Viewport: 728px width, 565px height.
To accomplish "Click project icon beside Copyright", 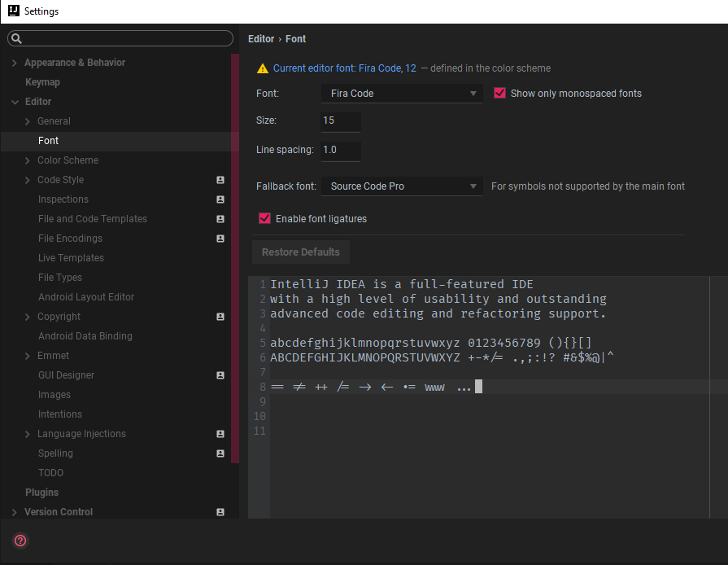I will (x=220, y=317).
